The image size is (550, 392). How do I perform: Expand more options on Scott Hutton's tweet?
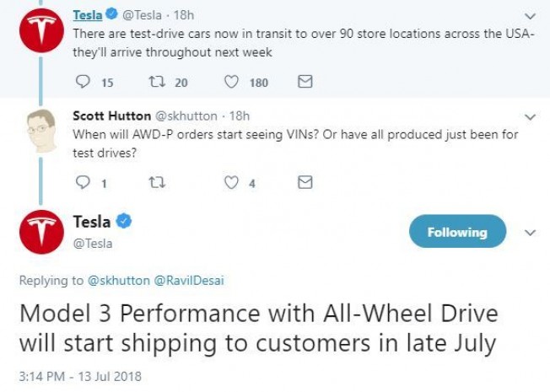pos(530,117)
